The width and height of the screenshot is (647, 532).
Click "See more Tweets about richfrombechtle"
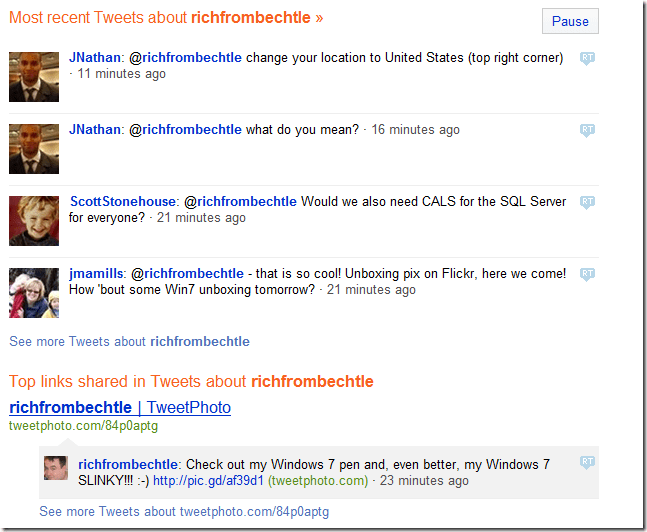[x=129, y=341]
